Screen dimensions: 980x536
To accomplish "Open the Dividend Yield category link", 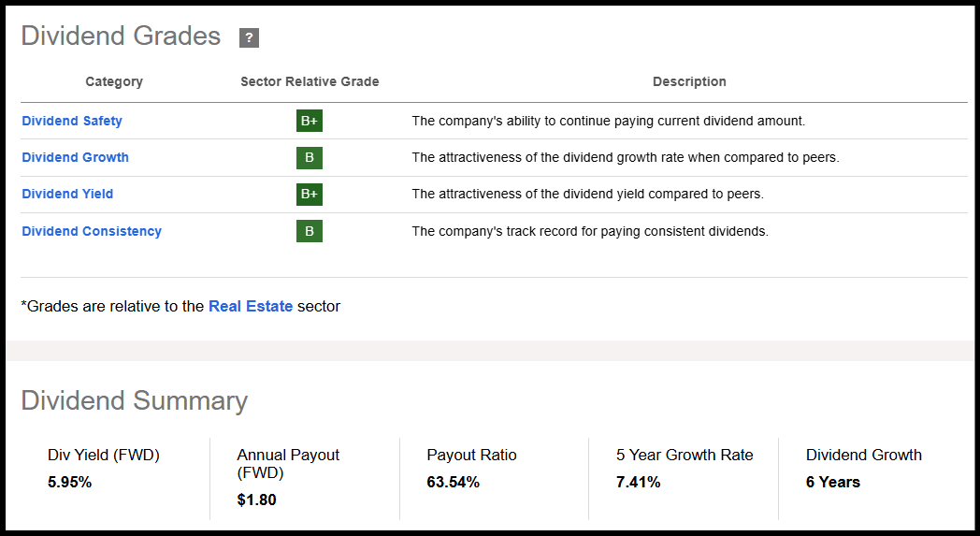I will pyautogui.click(x=67, y=194).
